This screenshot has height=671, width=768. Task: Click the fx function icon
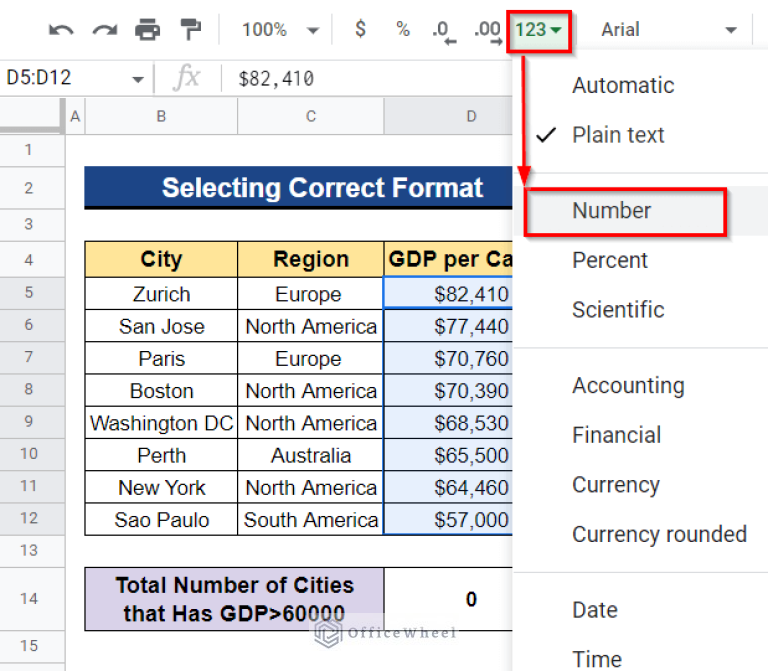click(x=187, y=78)
